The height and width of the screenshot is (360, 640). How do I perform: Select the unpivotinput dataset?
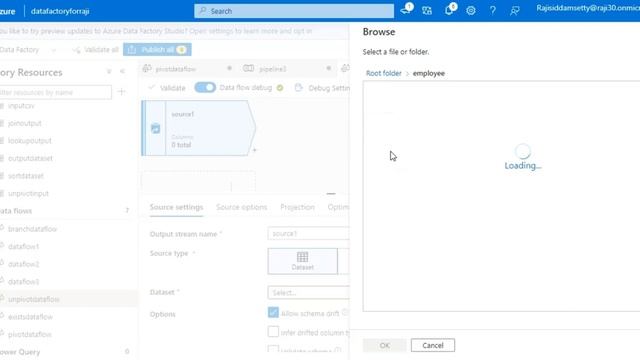point(28,193)
